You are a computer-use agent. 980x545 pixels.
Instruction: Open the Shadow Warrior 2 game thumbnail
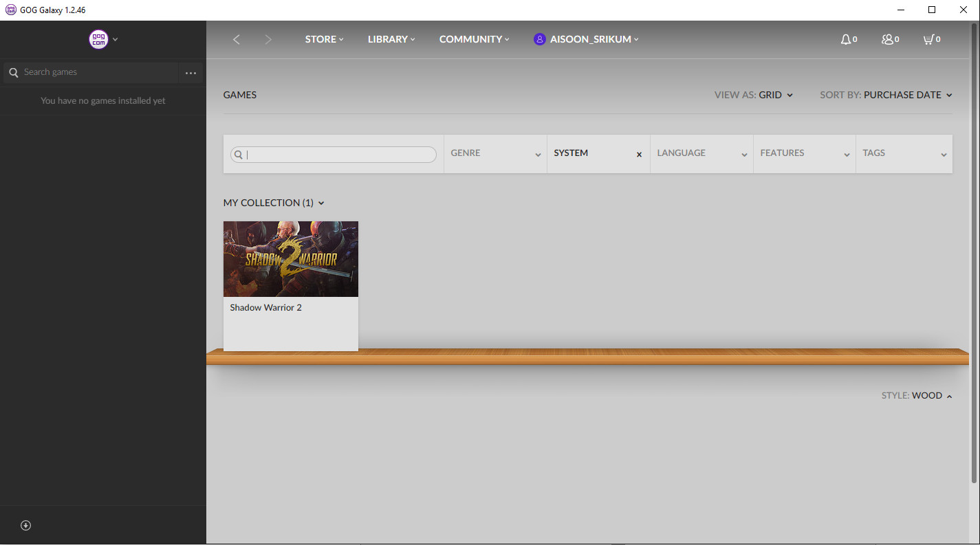tap(291, 259)
